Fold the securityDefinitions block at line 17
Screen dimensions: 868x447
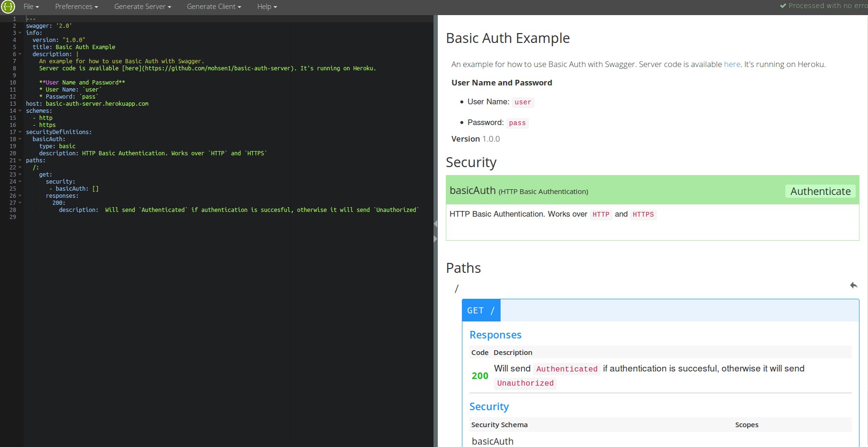tap(20, 132)
